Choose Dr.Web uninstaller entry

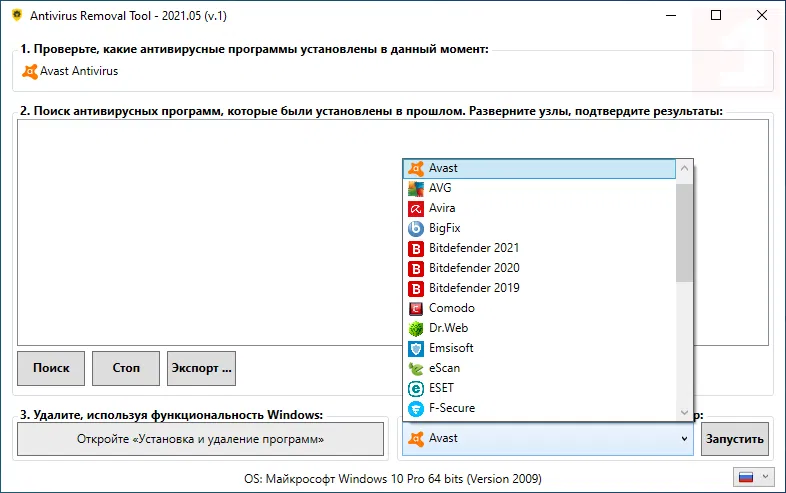point(539,328)
